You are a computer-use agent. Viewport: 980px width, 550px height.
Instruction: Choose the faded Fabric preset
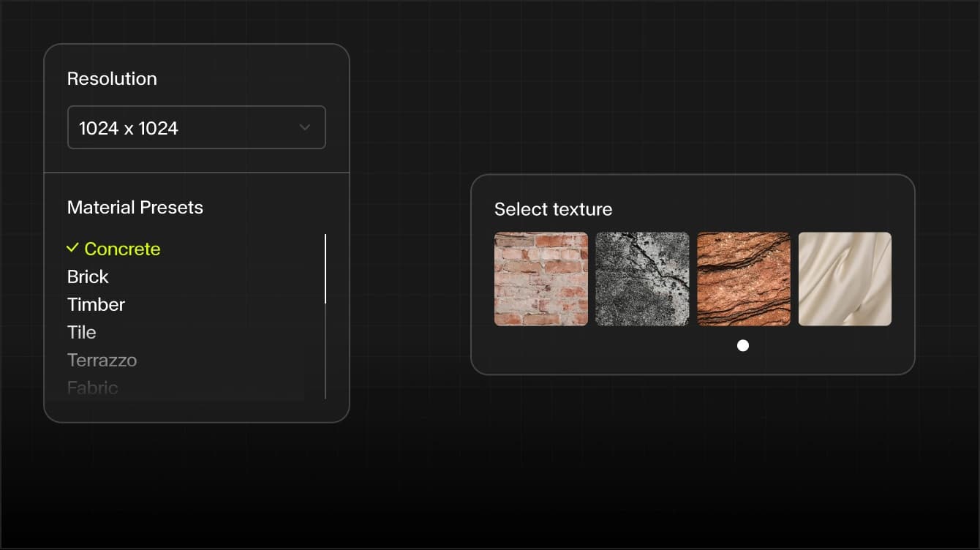92,388
